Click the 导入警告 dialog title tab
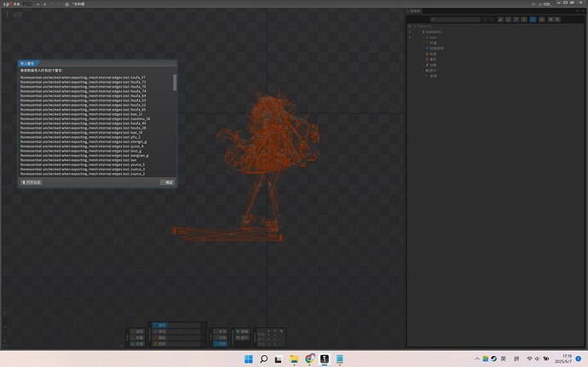The height and width of the screenshot is (367, 588). (x=27, y=63)
